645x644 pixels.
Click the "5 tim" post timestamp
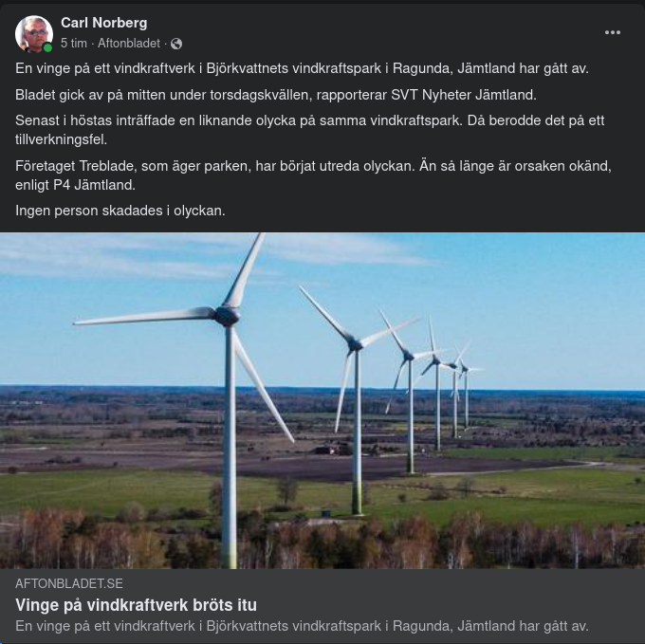75,44
